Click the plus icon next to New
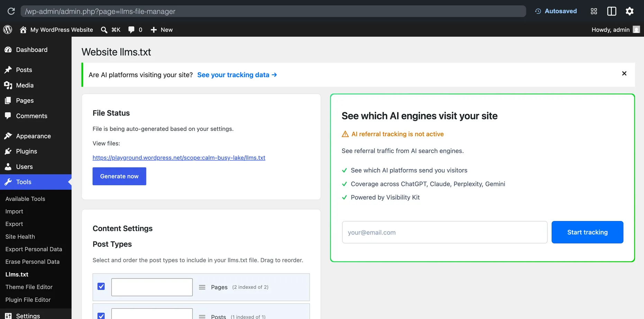644x319 pixels. 154,30
